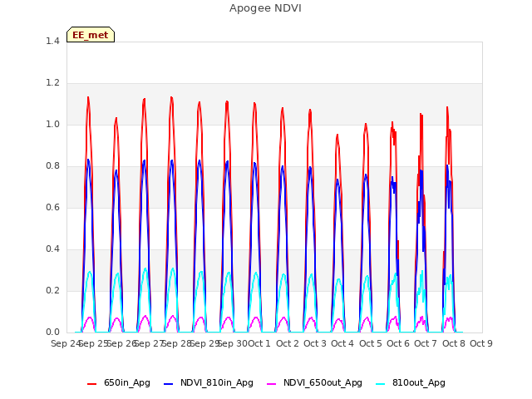Click the cyan 810out_Apg legend swatch
532x399 pixels.
pos(381,384)
